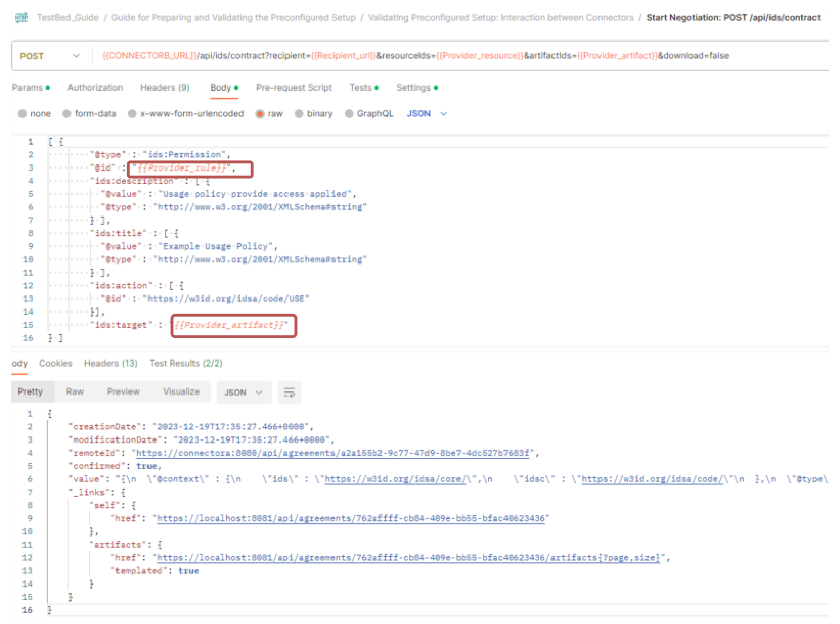Open the Authorization tab
The width and height of the screenshot is (840, 624).
point(95,87)
